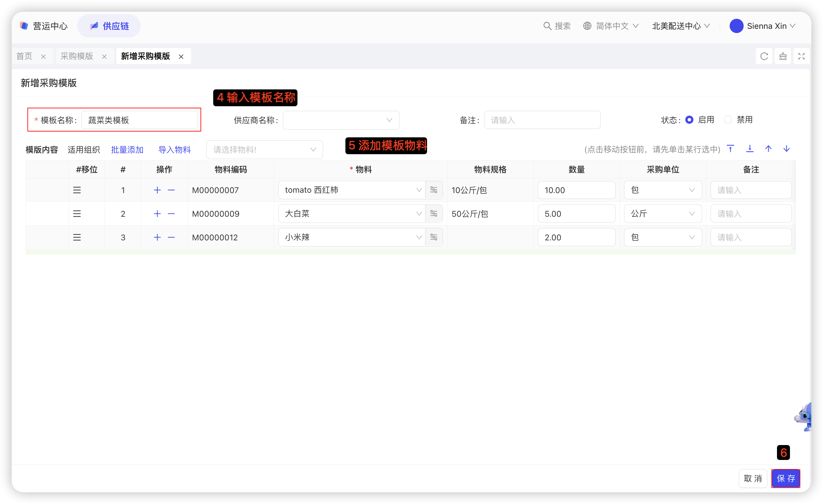This screenshot has height=504, width=823.
Task: Click the fullscreen expand icon
Action: tap(801, 56)
